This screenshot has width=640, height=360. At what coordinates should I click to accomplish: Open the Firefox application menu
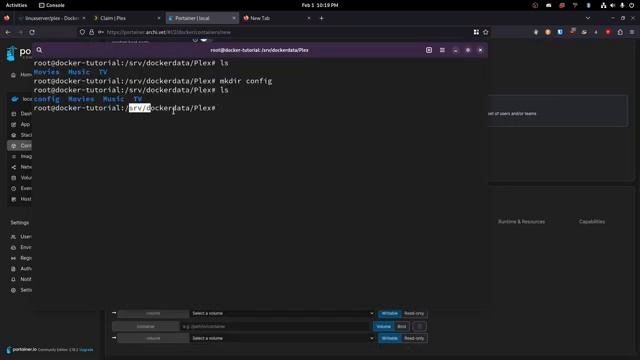(x=632, y=32)
